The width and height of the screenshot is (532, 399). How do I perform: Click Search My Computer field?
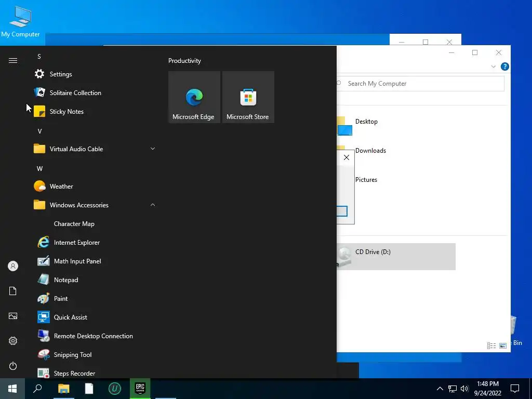[x=420, y=84]
